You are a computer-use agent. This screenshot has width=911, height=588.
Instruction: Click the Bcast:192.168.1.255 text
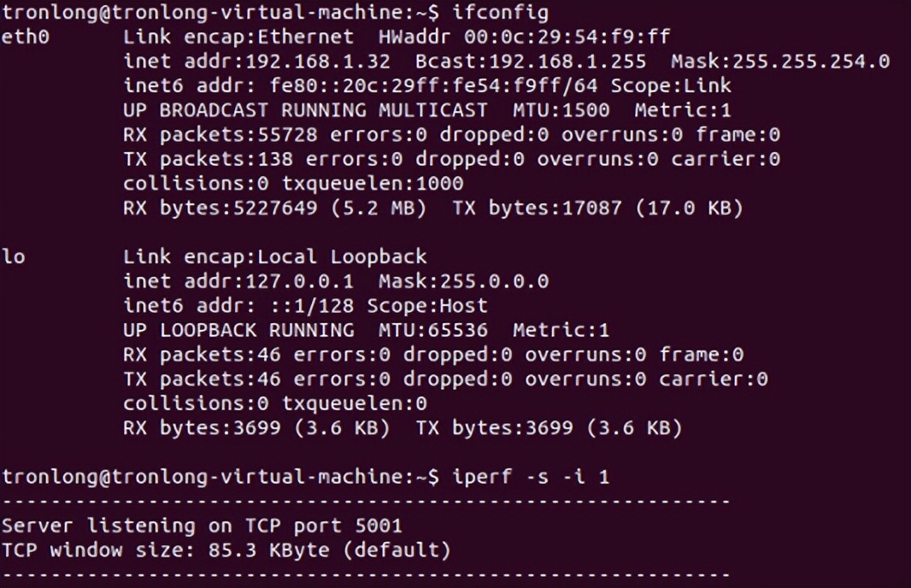[531, 62]
